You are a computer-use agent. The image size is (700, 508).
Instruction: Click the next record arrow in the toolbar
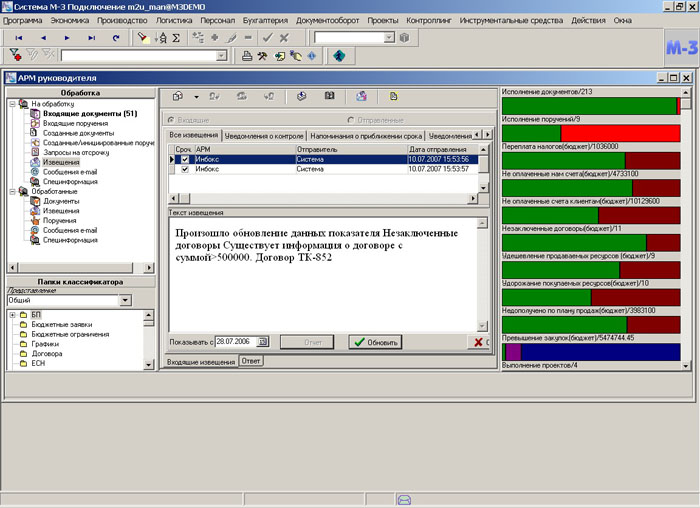pyautogui.click(x=67, y=38)
